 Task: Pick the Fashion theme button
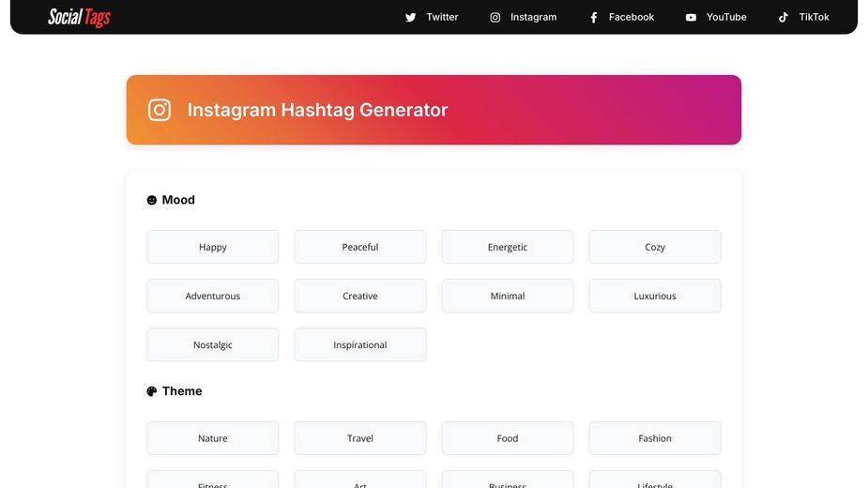tap(655, 438)
